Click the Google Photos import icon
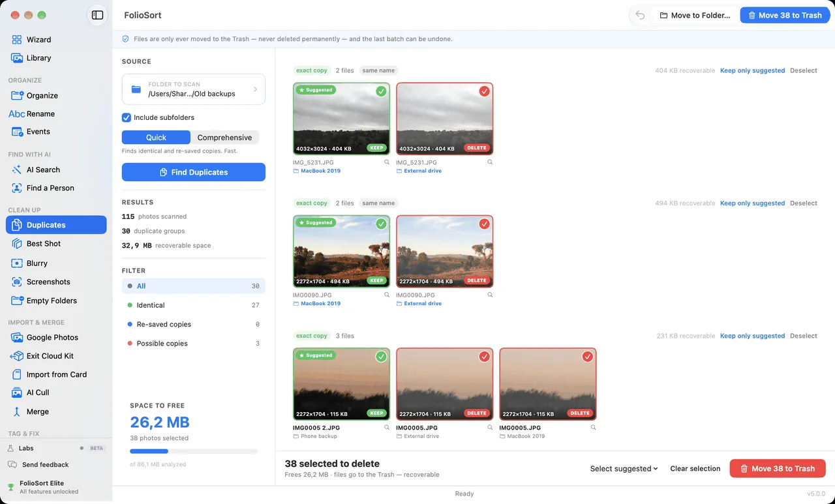Viewport: 835px width, 504px height. (17, 337)
